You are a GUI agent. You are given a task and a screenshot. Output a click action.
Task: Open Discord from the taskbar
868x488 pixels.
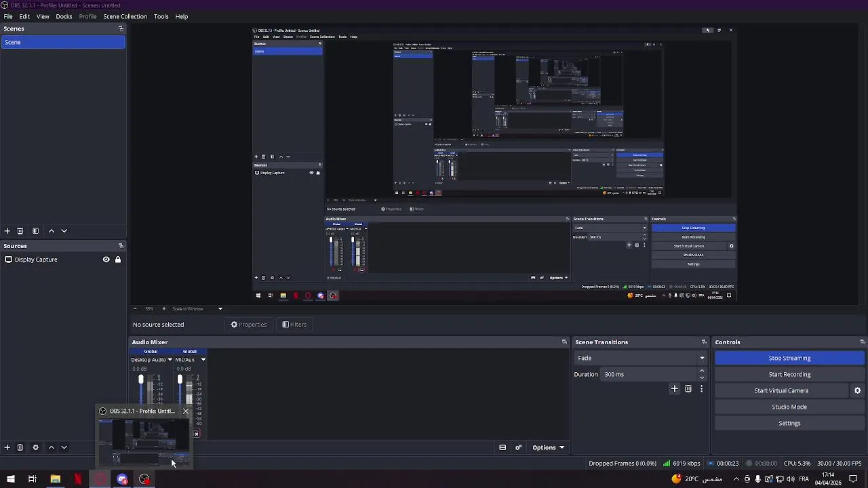tap(122, 479)
